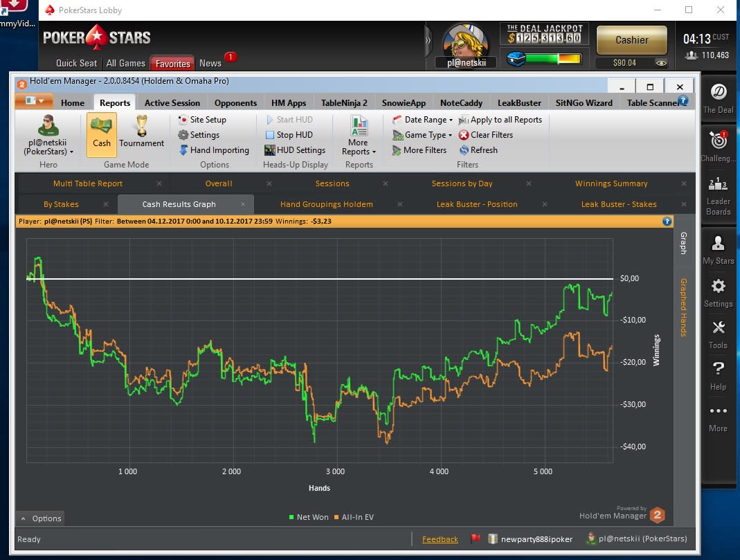
Task: Click the red flag icon in status bar
Action: (476, 539)
